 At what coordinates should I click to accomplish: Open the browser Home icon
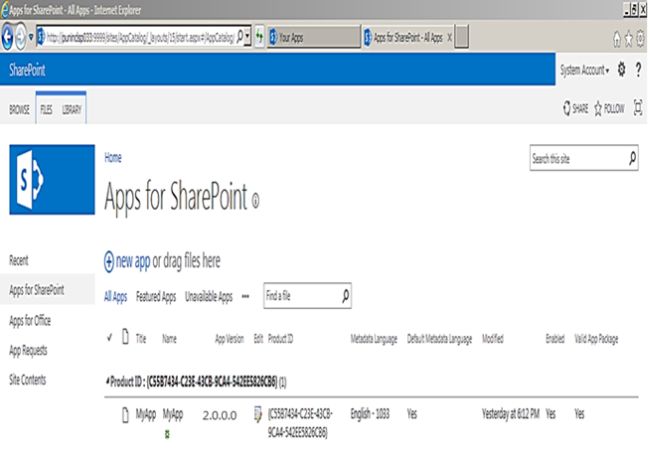tap(617, 39)
